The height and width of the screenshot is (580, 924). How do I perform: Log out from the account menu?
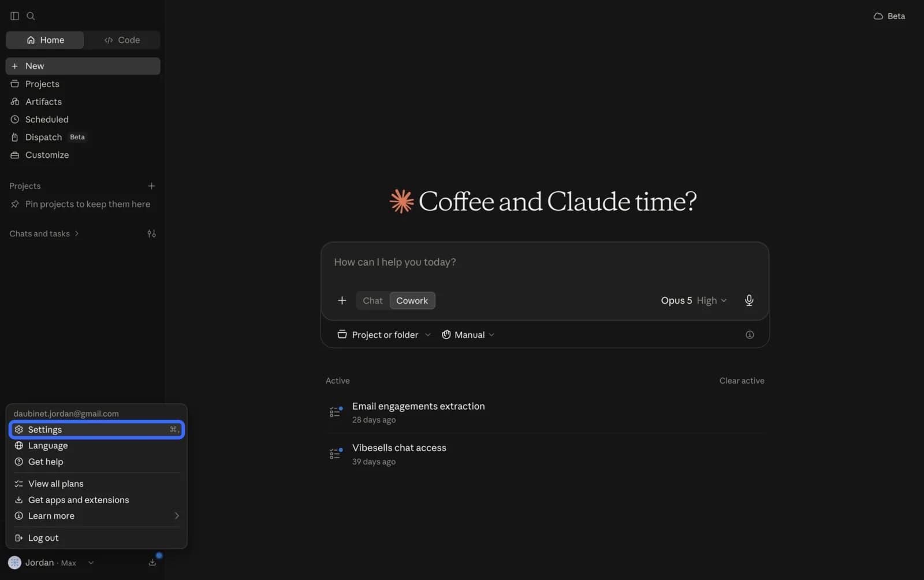click(x=96, y=538)
